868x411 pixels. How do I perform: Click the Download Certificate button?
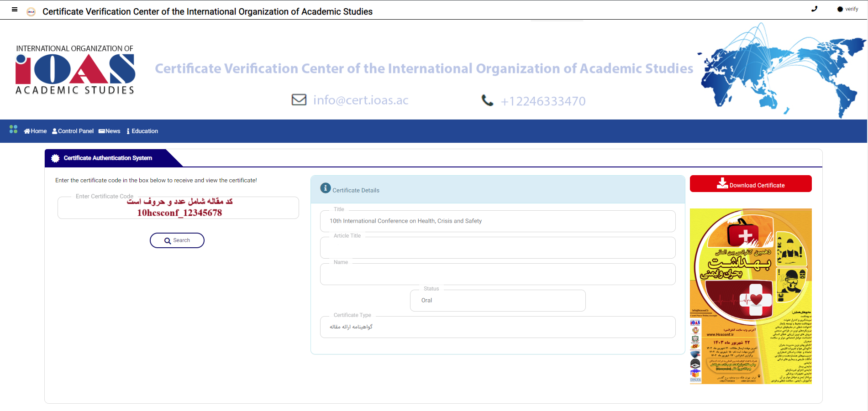[751, 184]
